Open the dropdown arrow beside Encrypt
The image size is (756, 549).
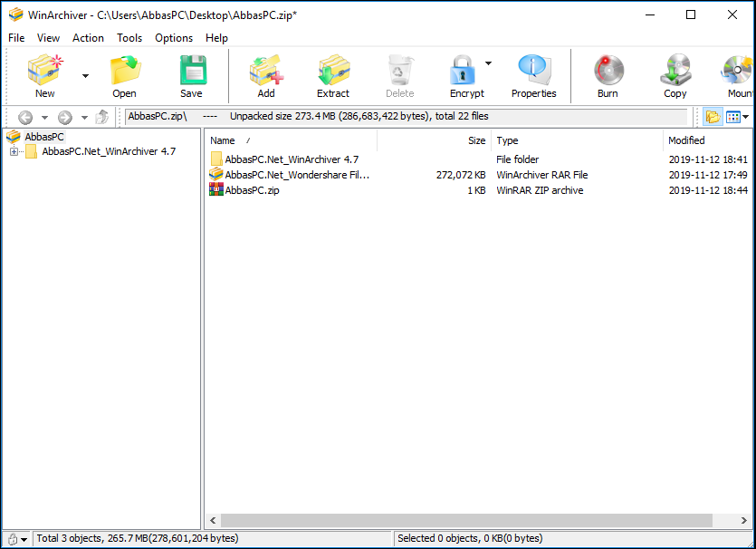[x=488, y=63]
